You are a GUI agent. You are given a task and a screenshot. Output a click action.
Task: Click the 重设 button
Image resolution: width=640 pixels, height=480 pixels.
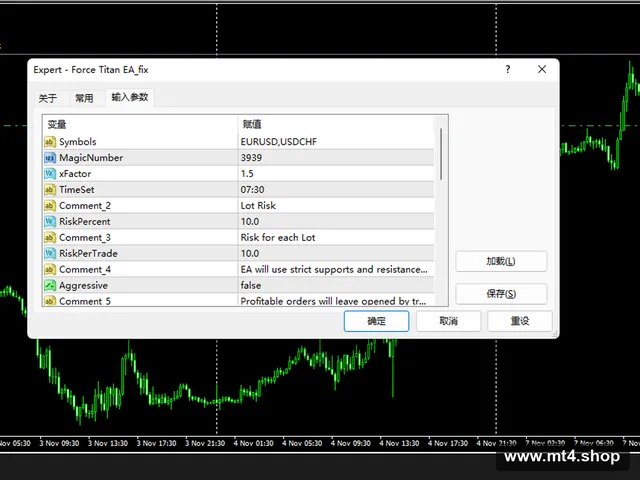pyautogui.click(x=520, y=321)
